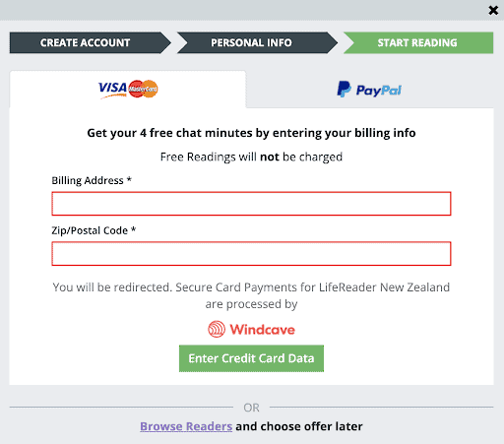Viewport: 504px width, 444px height.
Task: Click the Windcave spiral logo icon
Action: coord(217,329)
